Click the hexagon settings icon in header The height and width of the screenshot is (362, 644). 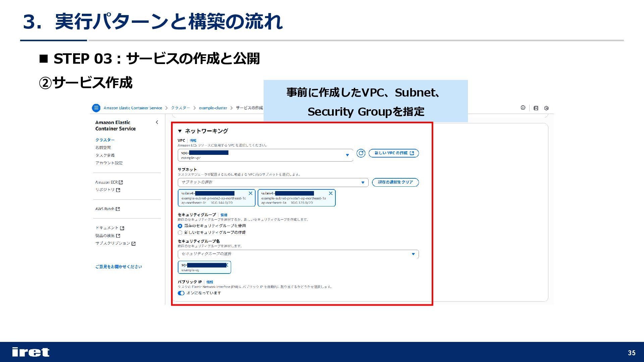(x=546, y=108)
